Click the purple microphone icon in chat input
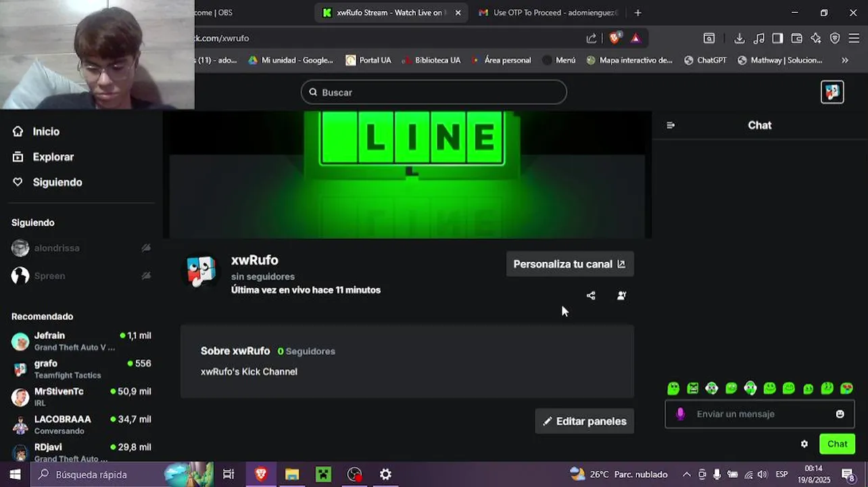The height and width of the screenshot is (487, 868). point(681,414)
